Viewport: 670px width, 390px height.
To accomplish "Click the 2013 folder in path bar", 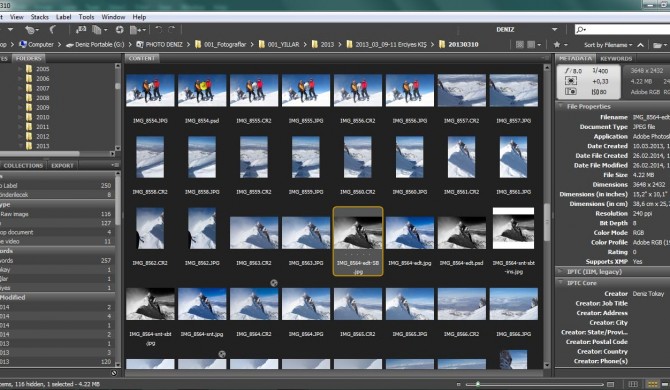I will point(323,44).
